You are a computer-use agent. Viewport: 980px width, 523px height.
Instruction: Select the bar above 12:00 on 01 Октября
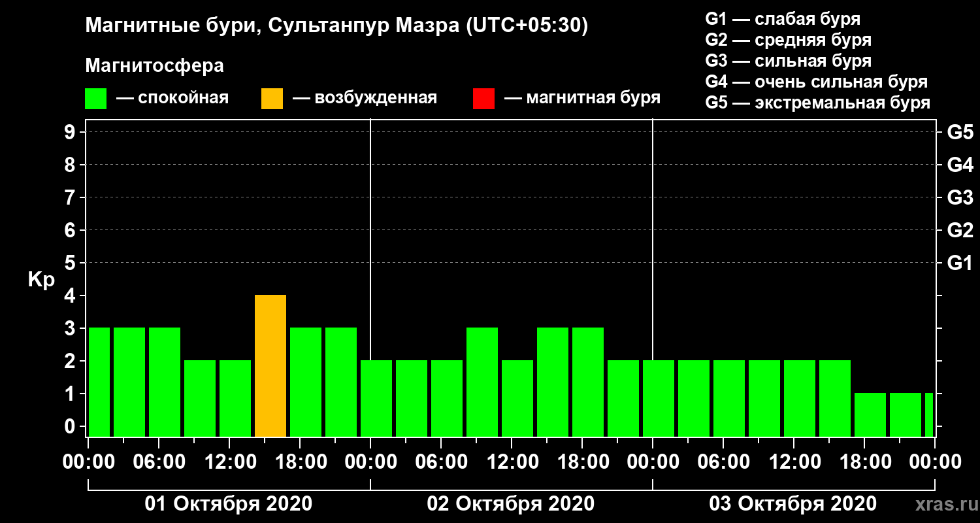[x=235, y=399]
